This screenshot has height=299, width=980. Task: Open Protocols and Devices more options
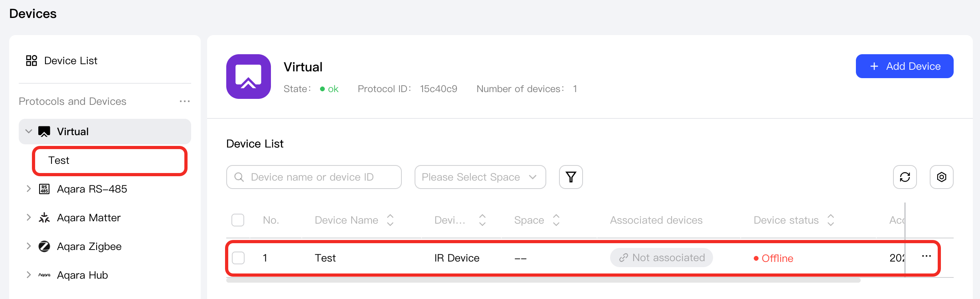coord(185,101)
